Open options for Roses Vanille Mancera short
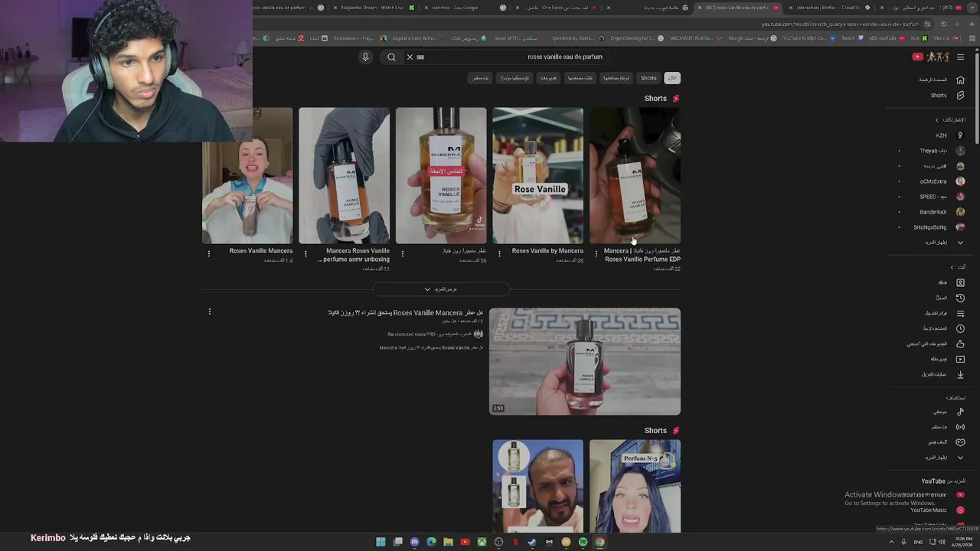The width and height of the screenshot is (980, 551). (208, 253)
